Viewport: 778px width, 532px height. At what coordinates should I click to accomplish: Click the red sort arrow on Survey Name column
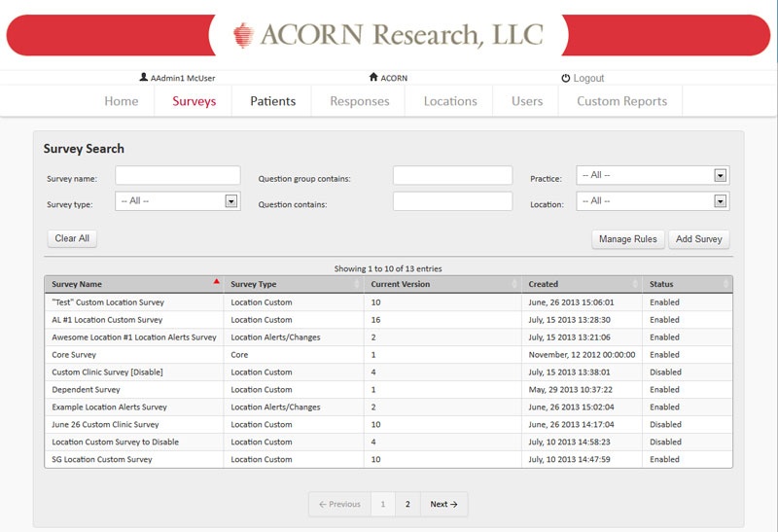(216, 281)
